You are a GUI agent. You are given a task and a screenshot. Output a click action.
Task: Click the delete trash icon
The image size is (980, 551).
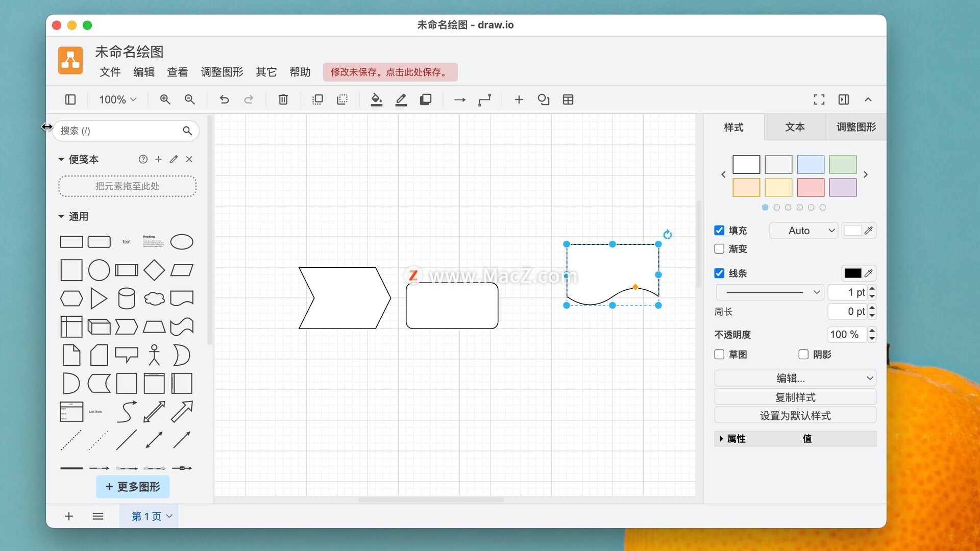[x=283, y=99]
